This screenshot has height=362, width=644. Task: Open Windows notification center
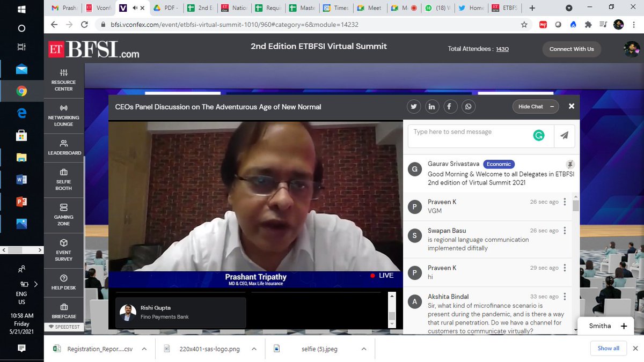[21, 348]
